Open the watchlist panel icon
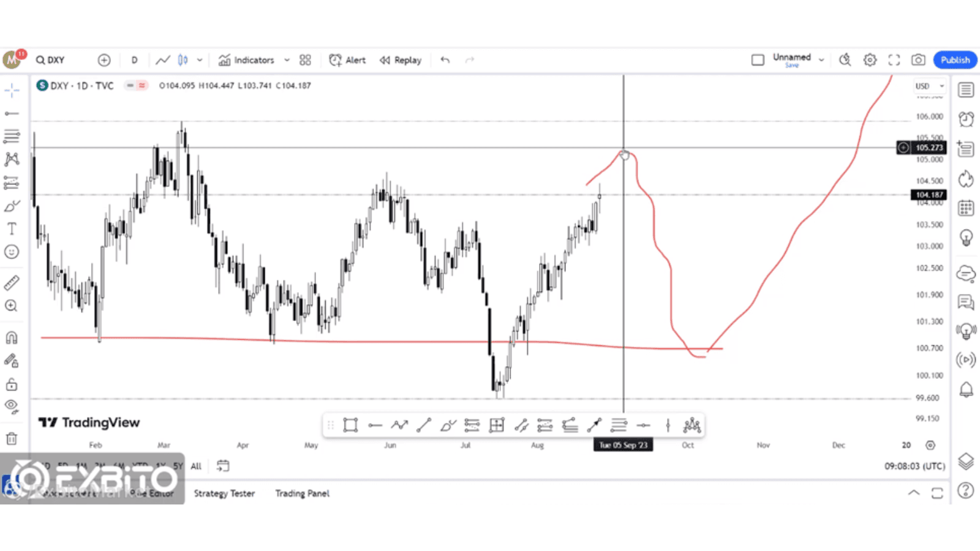Image resolution: width=980 pixels, height=551 pixels. (966, 90)
